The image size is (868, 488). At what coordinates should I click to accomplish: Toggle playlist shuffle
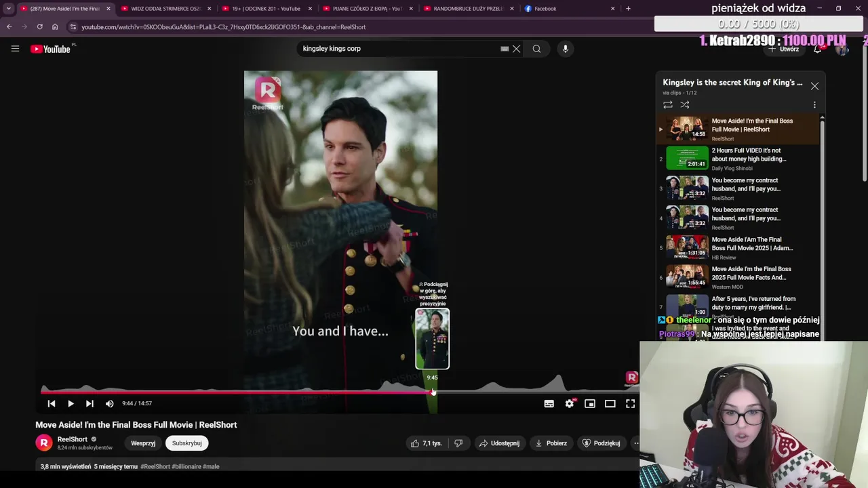point(685,105)
